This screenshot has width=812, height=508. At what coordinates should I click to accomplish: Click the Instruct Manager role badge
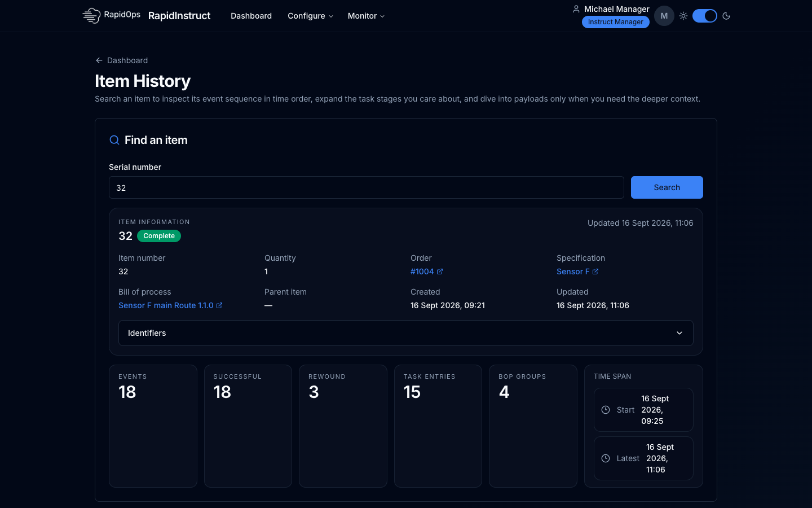click(616, 22)
